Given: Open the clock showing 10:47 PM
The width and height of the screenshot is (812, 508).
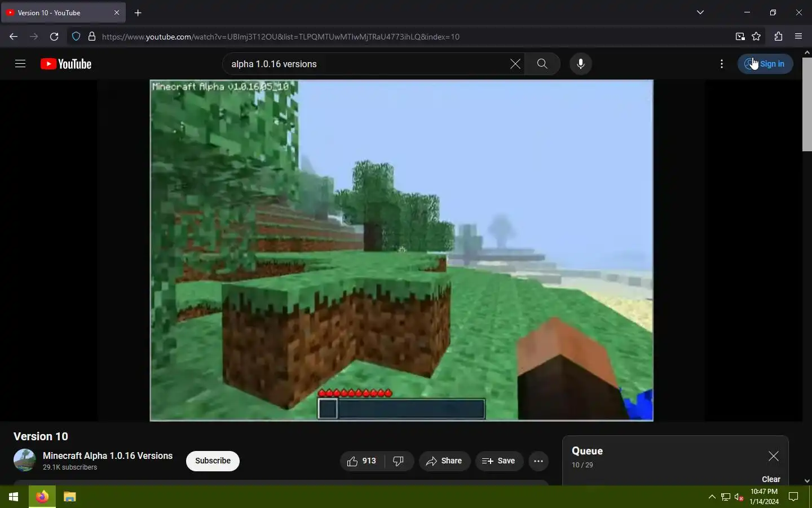Looking at the screenshot, I should 764,497.
